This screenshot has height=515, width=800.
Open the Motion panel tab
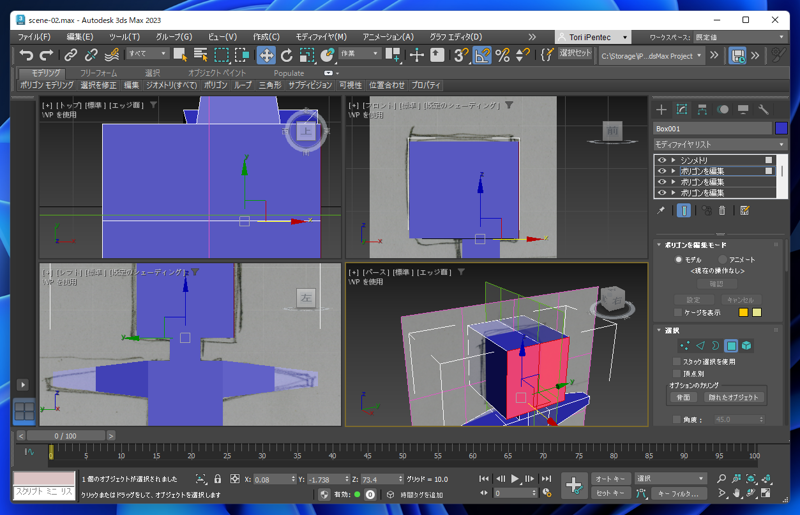coord(723,110)
